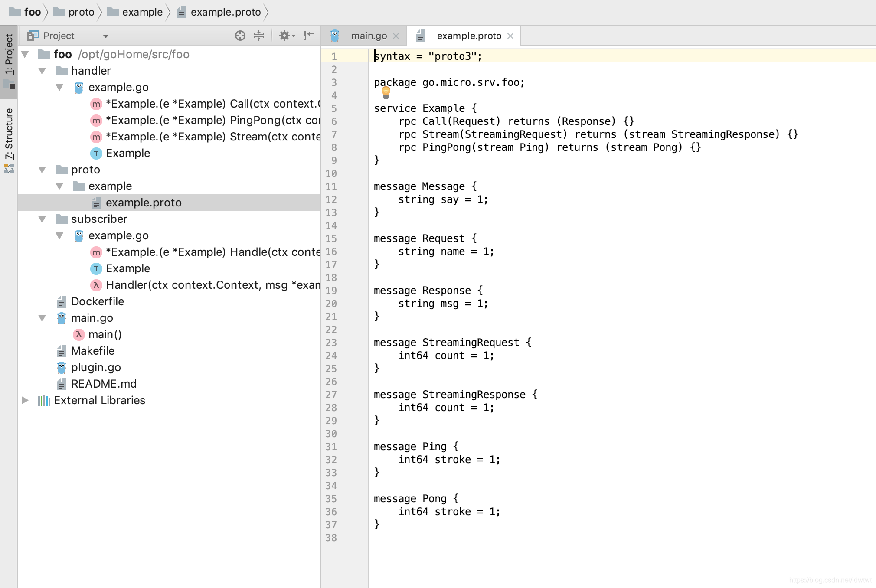The height and width of the screenshot is (588, 876).
Task: Collapse the subscriber folder
Action: 42,219
